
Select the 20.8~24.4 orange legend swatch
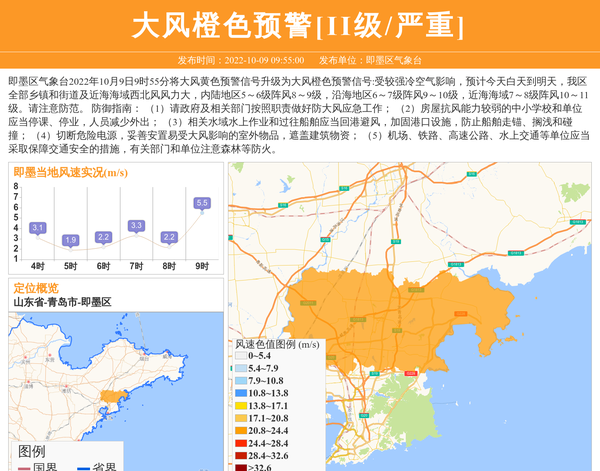241,430
